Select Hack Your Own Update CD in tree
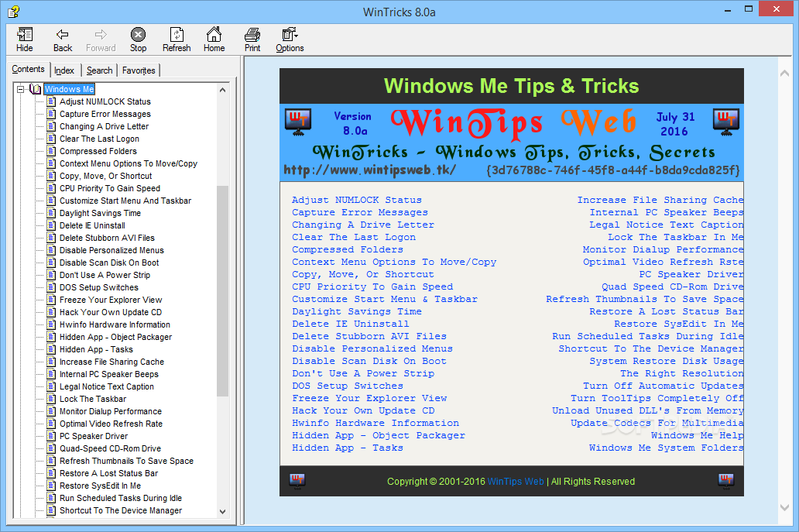799x532 pixels. 111,312
